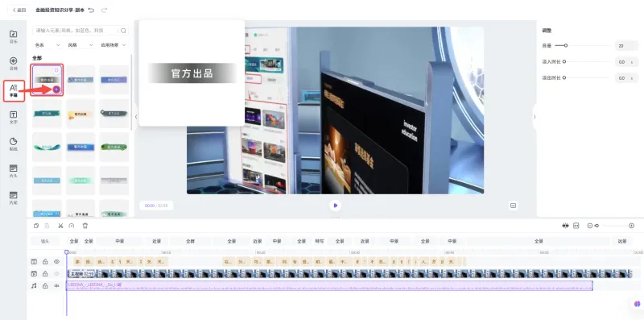Click the undo arrow beside the project title

click(91, 10)
